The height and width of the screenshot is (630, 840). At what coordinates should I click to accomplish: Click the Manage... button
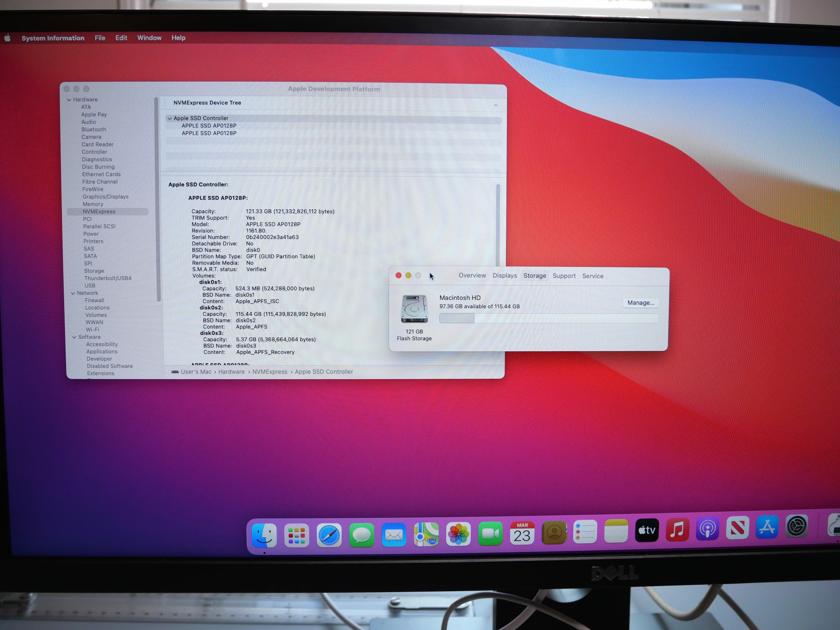click(641, 303)
